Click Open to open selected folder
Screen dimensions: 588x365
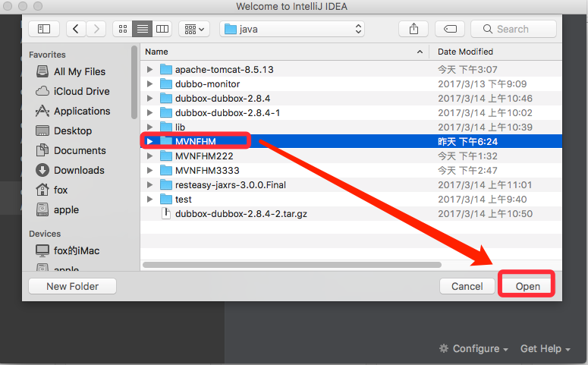click(x=527, y=286)
